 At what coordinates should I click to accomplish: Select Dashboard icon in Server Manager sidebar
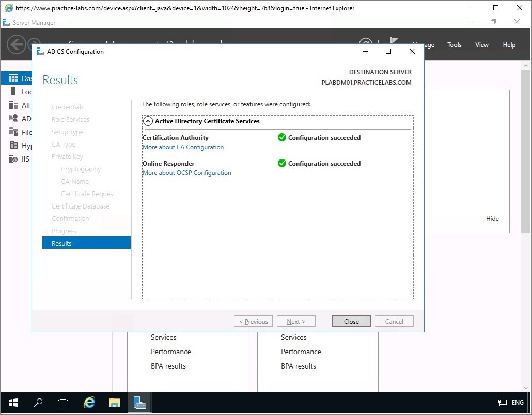[13, 78]
